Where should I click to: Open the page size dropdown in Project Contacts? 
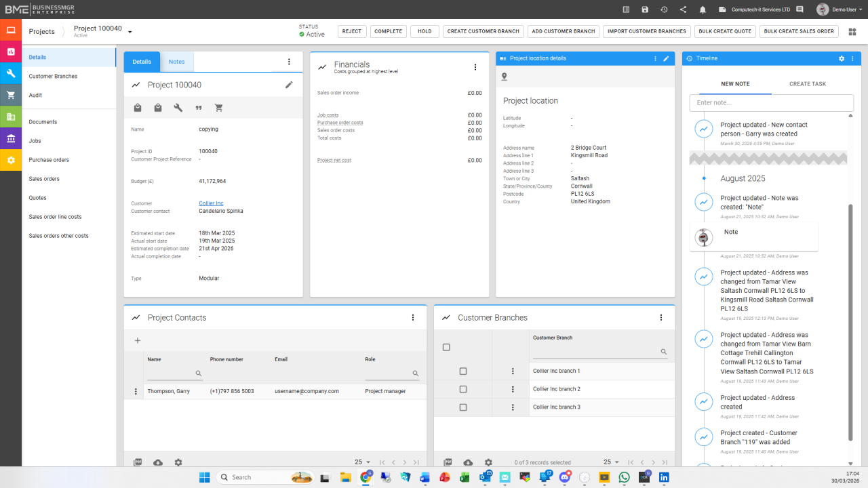(x=363, y=462)
